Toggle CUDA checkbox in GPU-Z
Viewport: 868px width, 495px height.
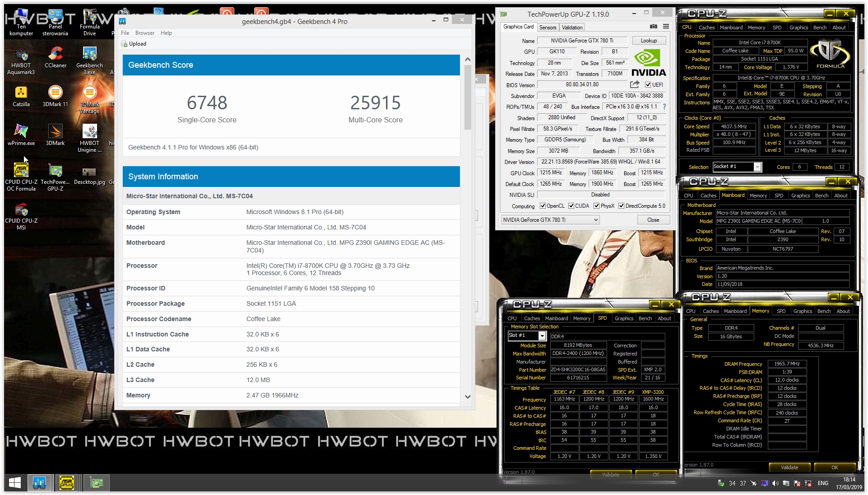click(571, 206)
